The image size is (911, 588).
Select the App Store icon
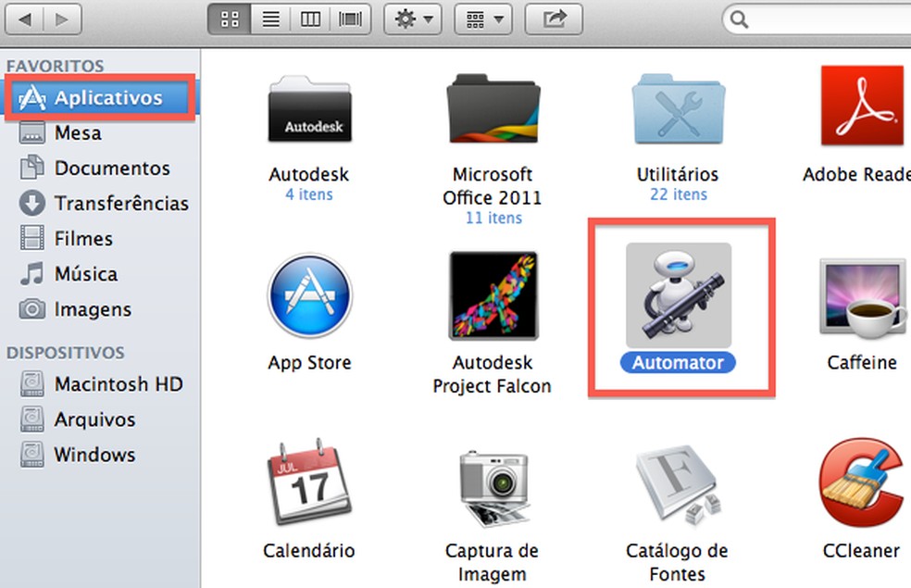pyautogui.click(x=309, y=295)
